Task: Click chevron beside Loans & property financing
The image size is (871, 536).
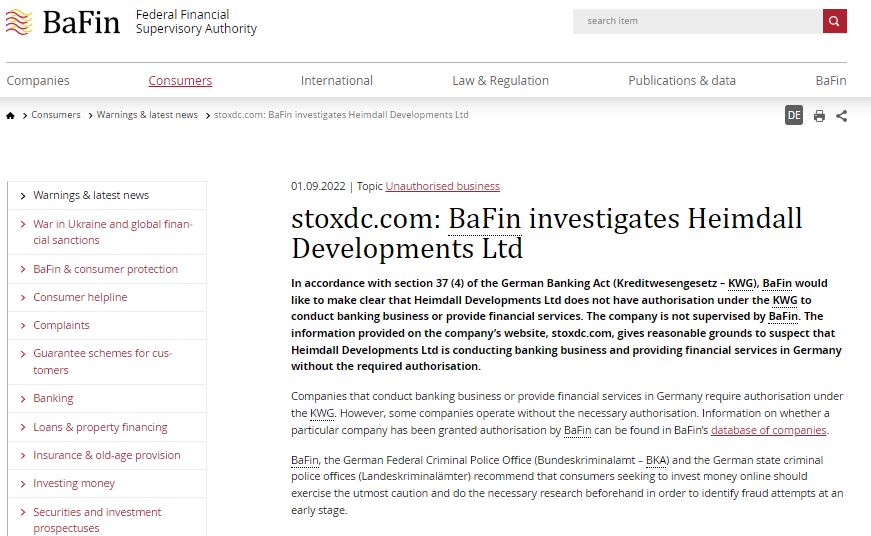Action: point(23,427)
